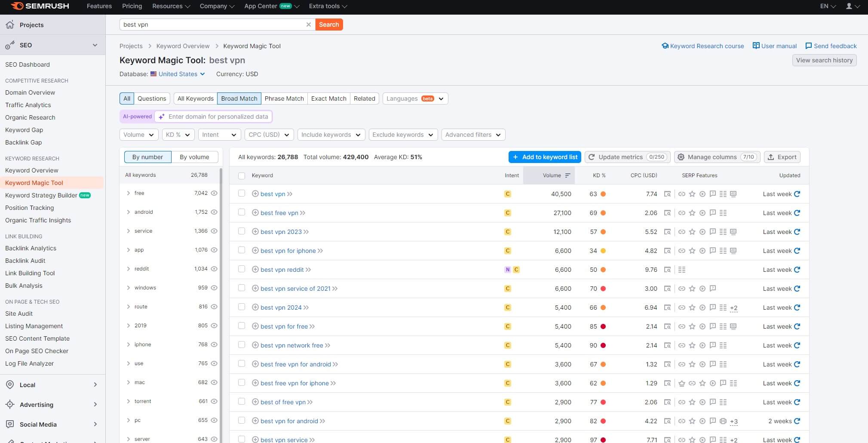Open the KD % filter dropdown
868x443 pixels.
(178, 135)
